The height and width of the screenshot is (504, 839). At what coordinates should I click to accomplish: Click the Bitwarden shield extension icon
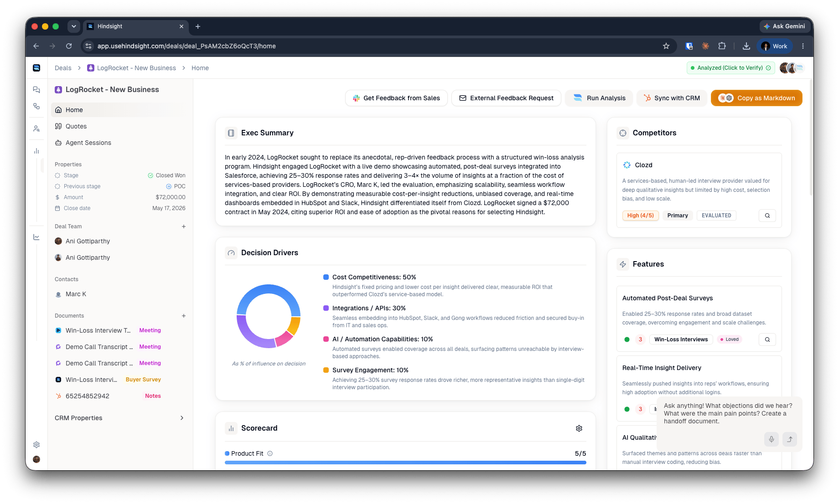pyautogui.click(x=689, y=46)
